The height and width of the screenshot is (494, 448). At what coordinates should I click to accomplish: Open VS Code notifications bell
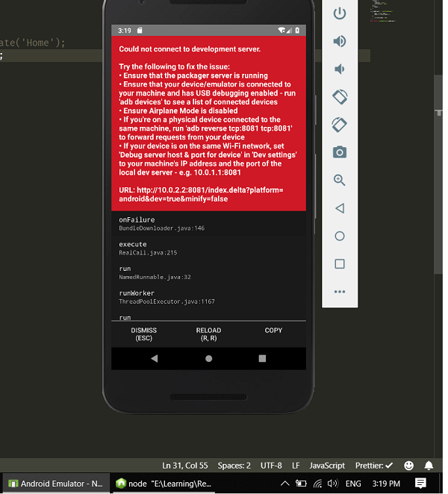pyautogui.click(x=429, y=465)
